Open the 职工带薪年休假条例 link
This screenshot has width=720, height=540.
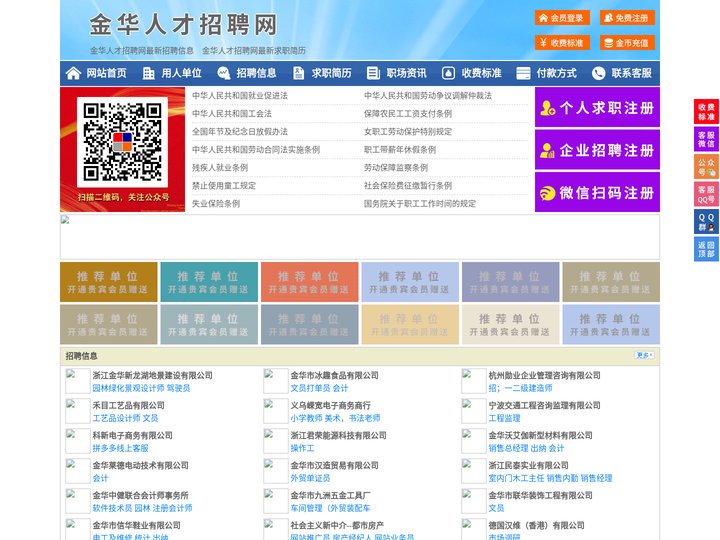pos(400,150)
